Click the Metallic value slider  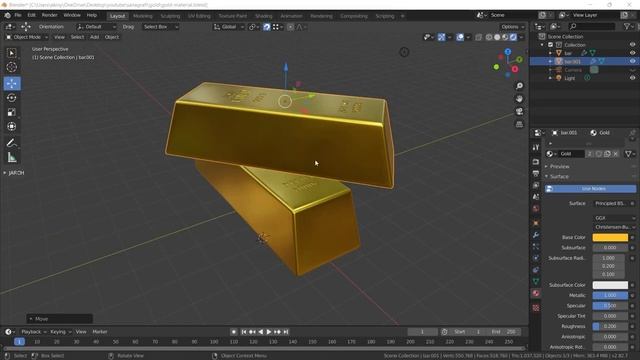pyautogui.click(x=610, y=295)
